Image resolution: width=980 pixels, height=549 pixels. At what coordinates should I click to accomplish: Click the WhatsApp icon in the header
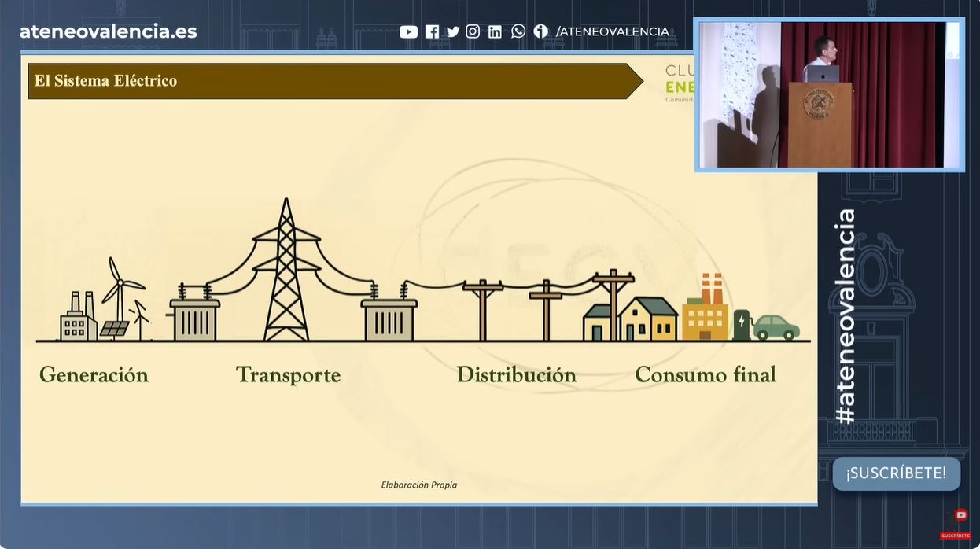[x=518, y=31]
